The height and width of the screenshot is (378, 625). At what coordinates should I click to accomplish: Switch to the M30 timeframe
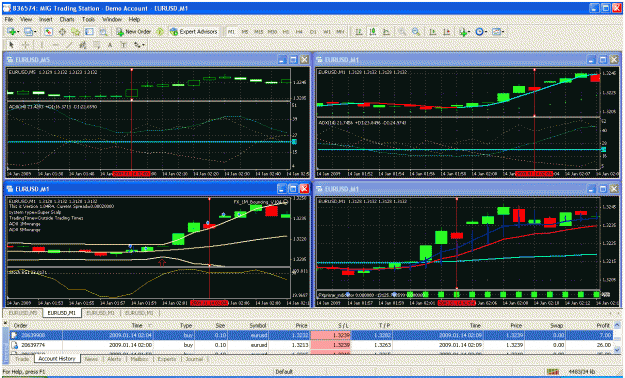coord(272,32)
